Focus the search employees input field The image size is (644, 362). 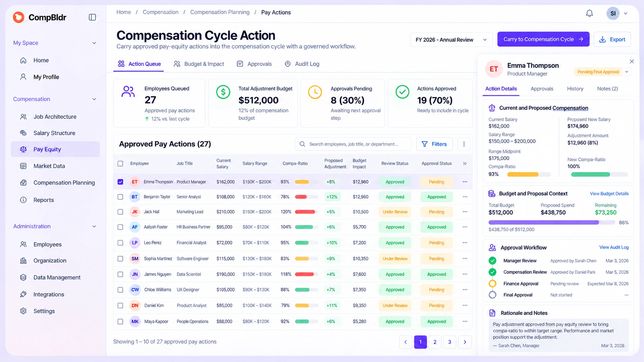pos(353,144)
